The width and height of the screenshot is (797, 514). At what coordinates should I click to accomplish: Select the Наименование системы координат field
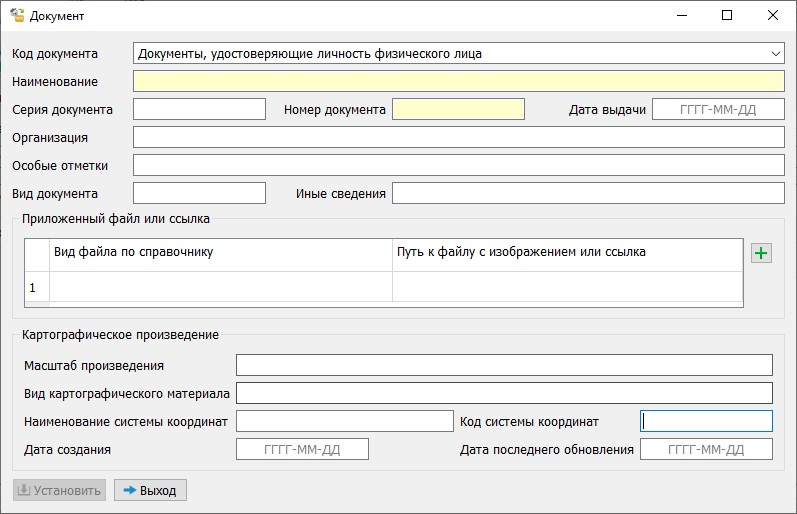(x=344, y=421)
